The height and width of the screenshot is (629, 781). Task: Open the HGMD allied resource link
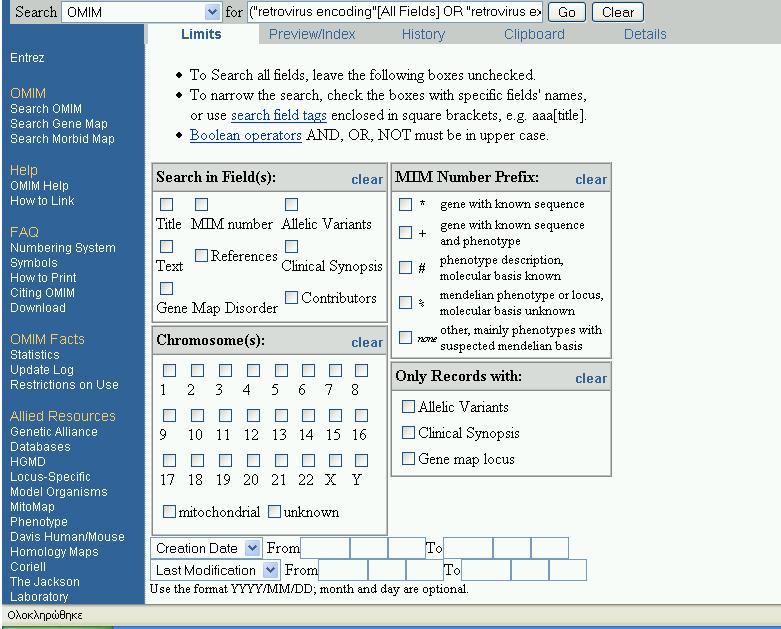click(28, 462)
